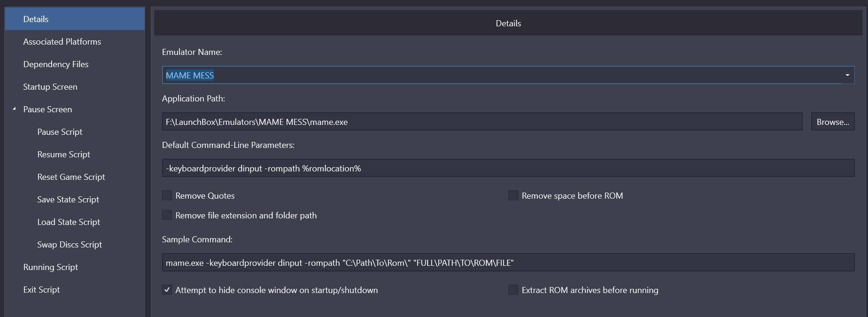The width and height of the screenshot is (868, 317).
Task: Click Default Command-Line Parameters field
Action: [508, 168]
